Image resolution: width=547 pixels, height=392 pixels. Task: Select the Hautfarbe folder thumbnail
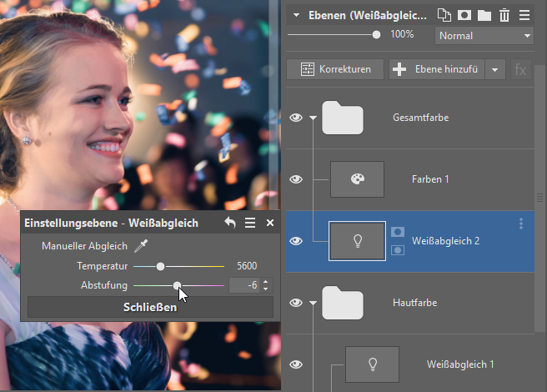point(342,303)
